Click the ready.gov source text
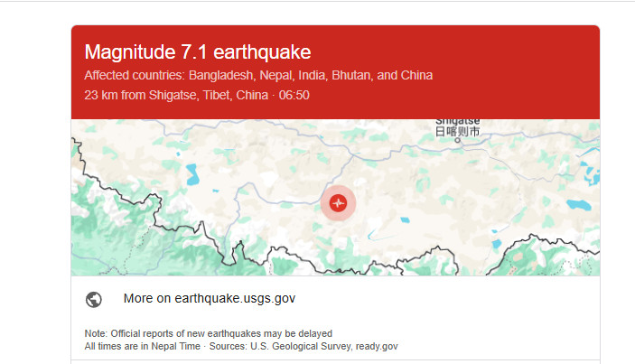 click(377, 347)
